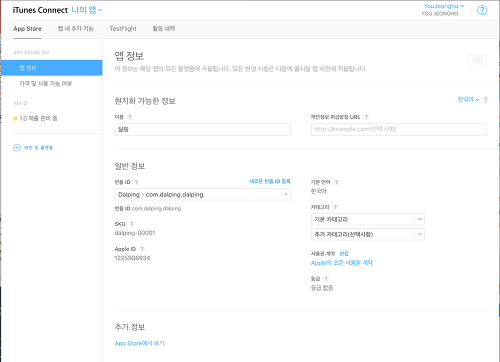Switch to the TestFlight tab

coord(123,29)
